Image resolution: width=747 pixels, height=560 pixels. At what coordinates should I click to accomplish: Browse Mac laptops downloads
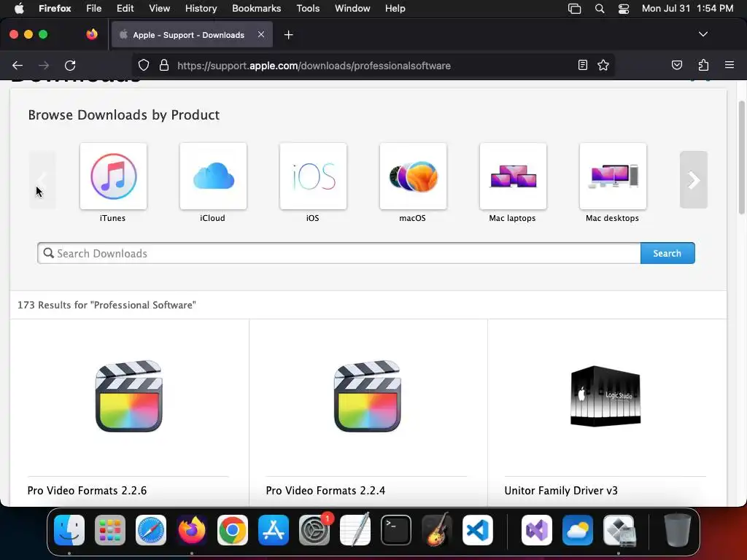coord(513,176)
